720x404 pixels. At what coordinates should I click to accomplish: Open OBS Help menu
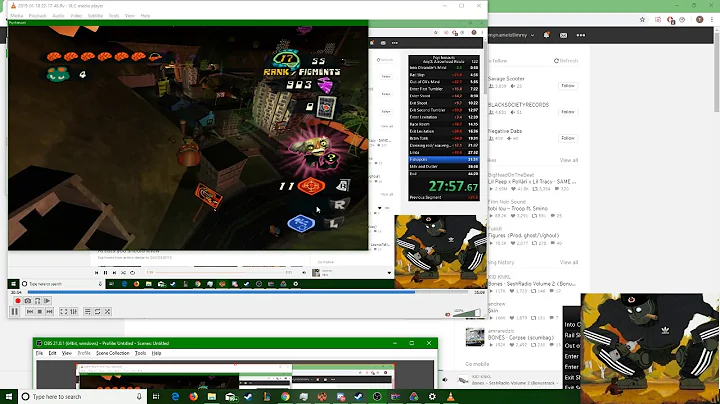[x=156, y=353]
